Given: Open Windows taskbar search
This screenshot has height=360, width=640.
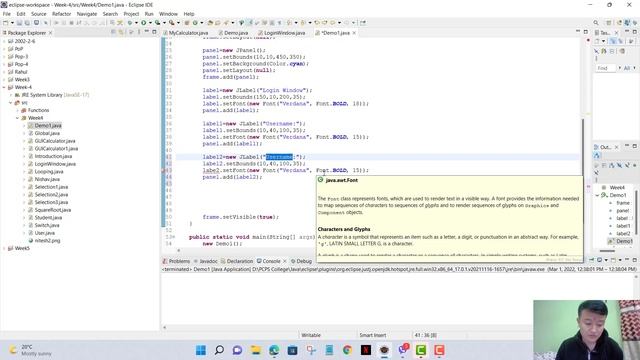Looking at the screenshot, I should tap(219, 350).
